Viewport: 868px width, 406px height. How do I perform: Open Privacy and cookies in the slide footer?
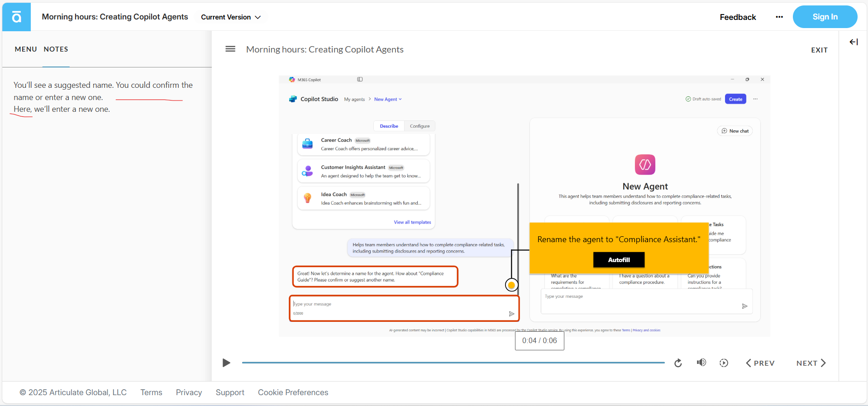pos(646,330)
